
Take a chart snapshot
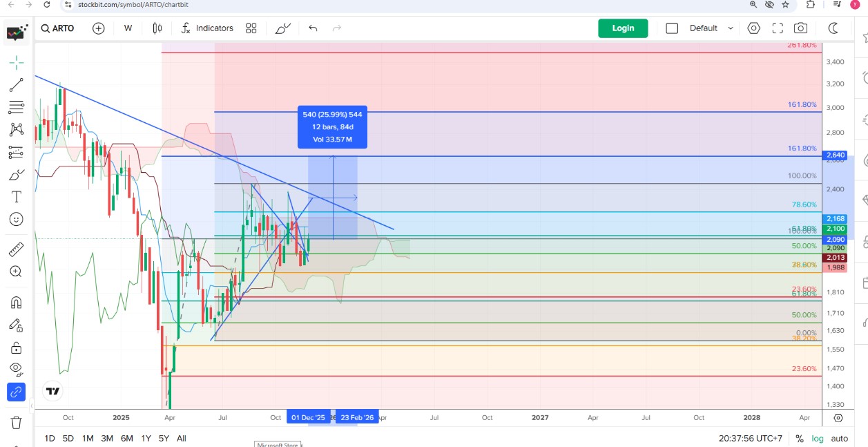801,28
